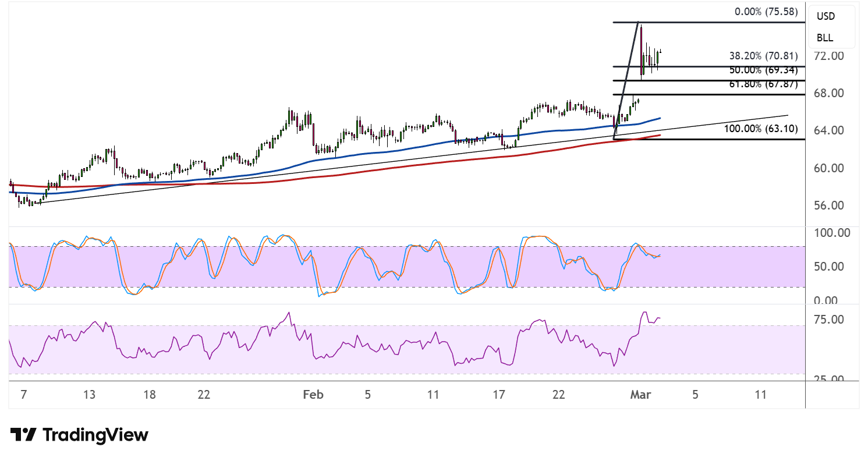This screenshot has height=461, width=868.
Task: Click the 56.00 price axis label
Action: (x=829, y=205)
